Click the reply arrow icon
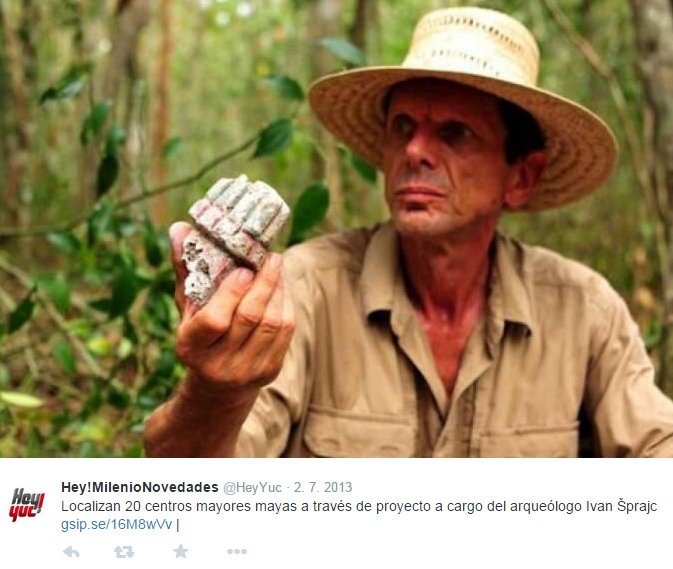 click(x=71, y=552)
